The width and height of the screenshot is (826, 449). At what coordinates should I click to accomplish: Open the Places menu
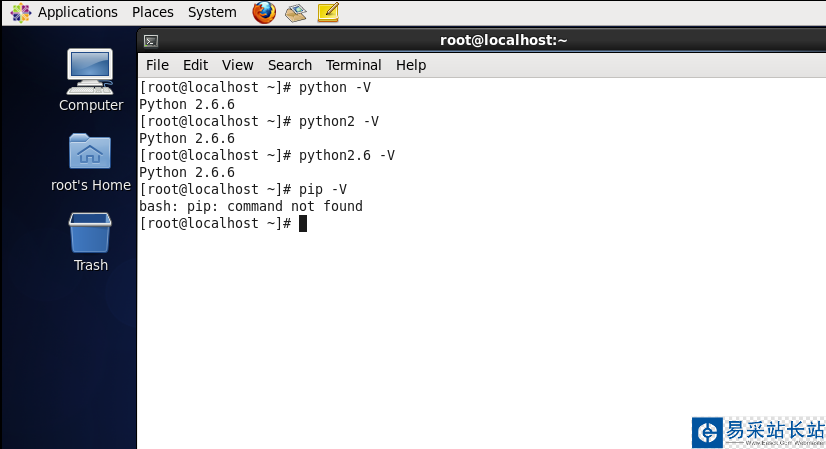pyautogui.click(x=152, y=12)
